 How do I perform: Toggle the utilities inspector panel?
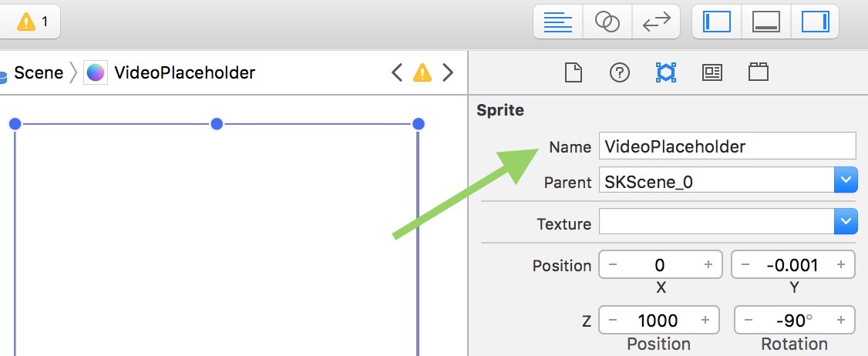coord(814,22)
